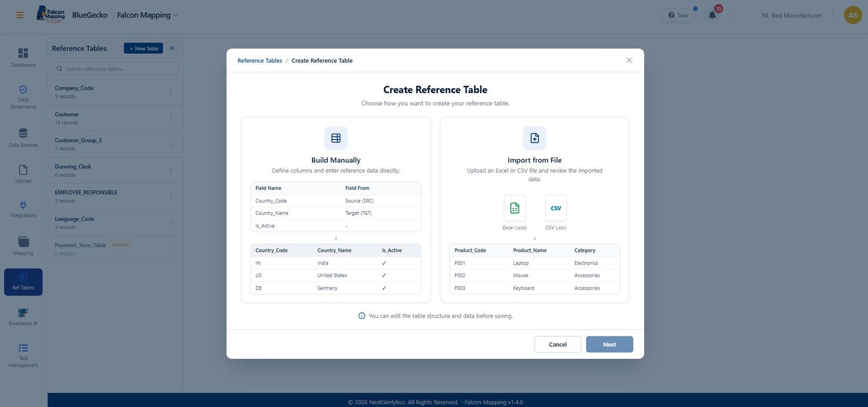Click the search reference tables field

(x=115, y=69)
